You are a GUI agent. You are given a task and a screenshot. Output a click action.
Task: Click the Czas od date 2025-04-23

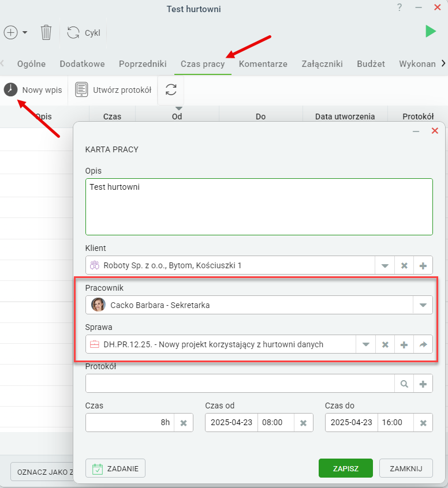[x=232, y=422]
